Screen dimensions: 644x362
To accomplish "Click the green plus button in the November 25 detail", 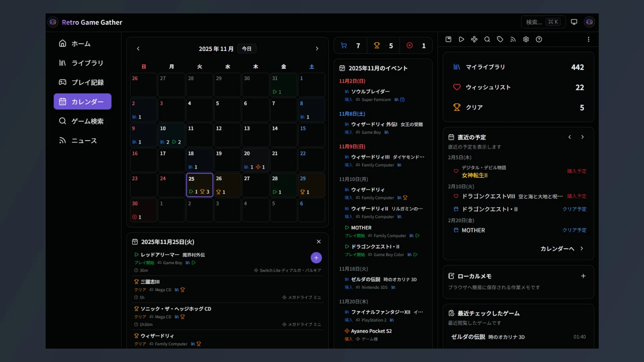I will [316, 258].
